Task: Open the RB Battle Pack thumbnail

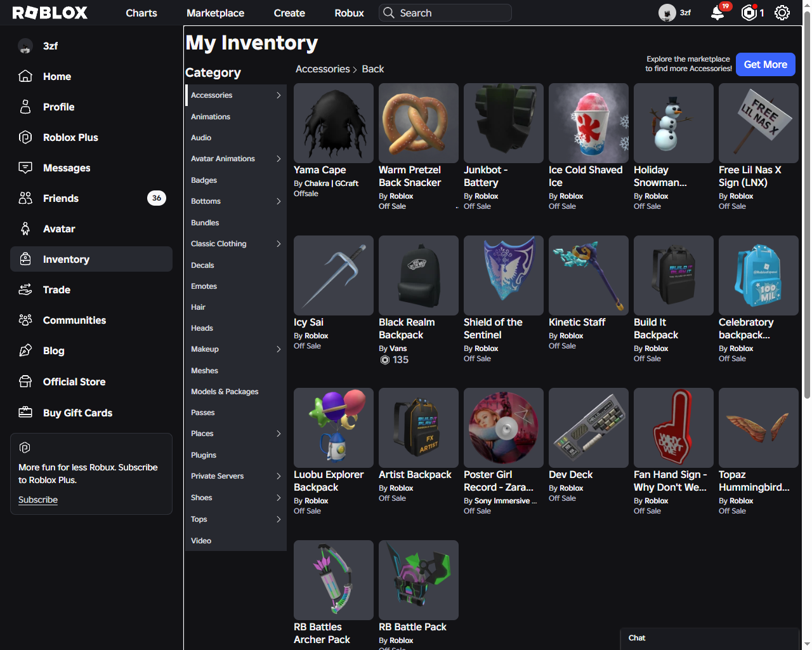Action: tap(419, 580)
